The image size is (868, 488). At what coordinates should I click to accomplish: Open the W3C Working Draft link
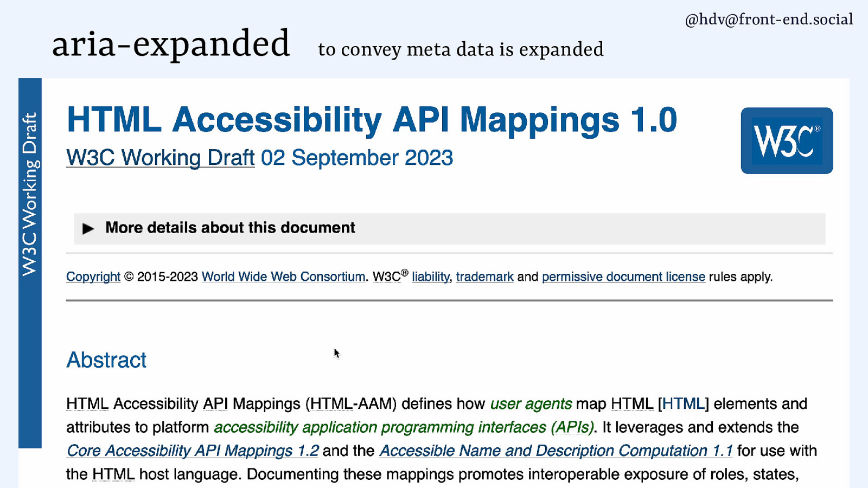point(161,158)
